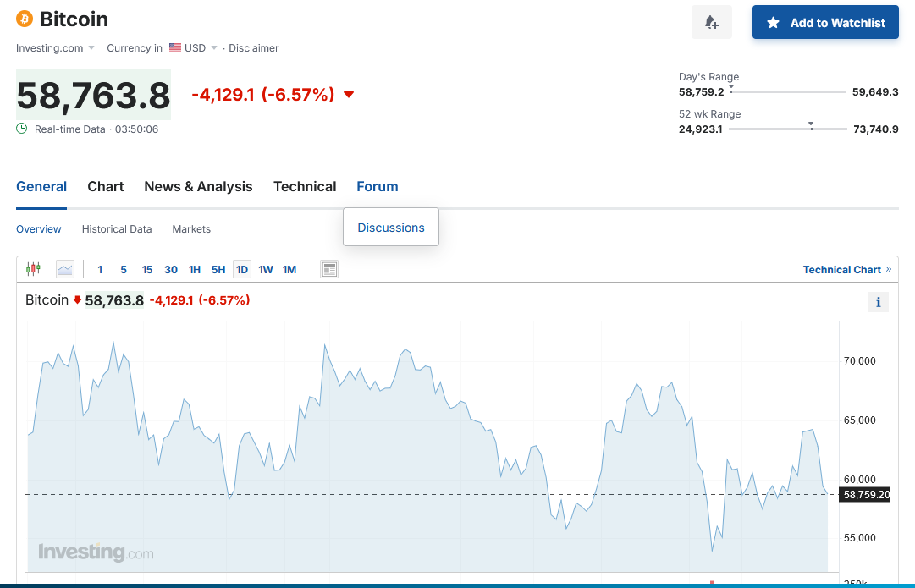This screenshot has width=915, height=588.
Task: Click the 55,000 axis label
Action: click(860, 538)
